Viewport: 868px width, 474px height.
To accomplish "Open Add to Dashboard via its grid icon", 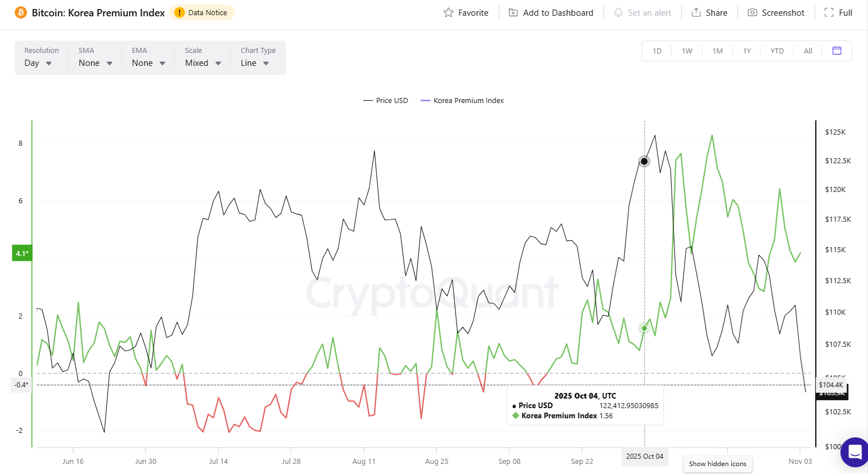I will tap(513, 12).
